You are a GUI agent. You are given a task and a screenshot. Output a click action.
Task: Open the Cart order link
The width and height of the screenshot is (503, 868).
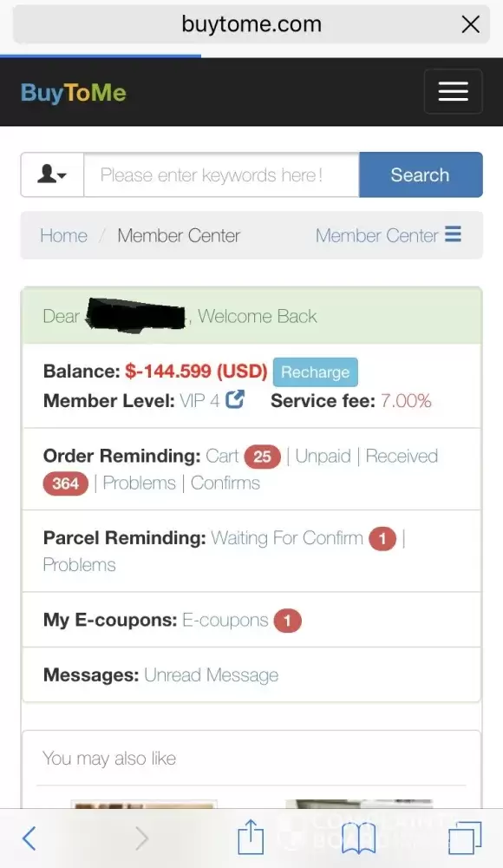pos(223,457)
